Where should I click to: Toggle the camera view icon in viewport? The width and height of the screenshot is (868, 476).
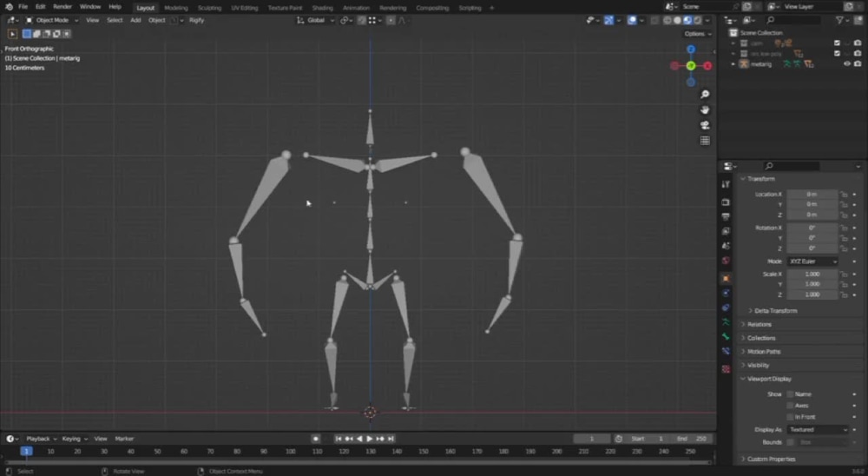coord(705,125)
